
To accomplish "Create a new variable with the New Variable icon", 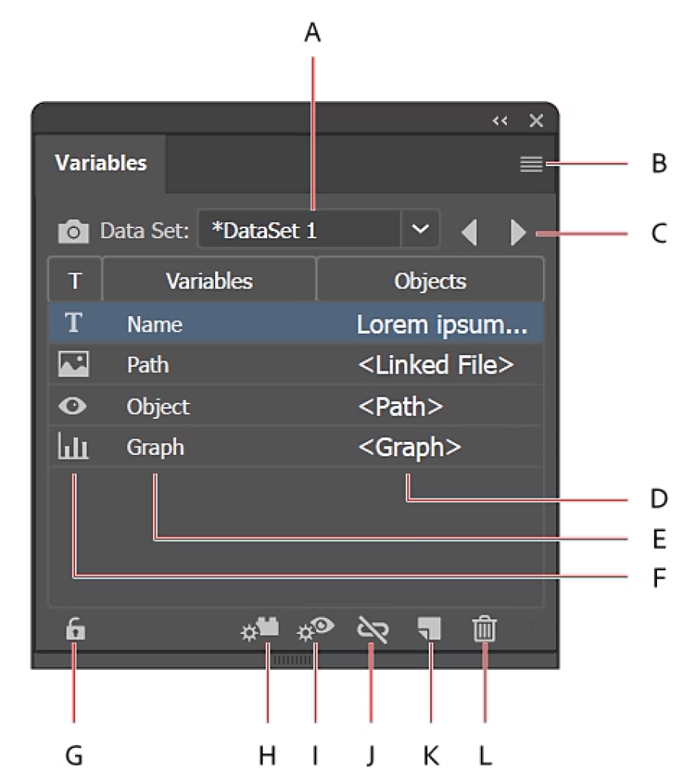I will 429,629.
